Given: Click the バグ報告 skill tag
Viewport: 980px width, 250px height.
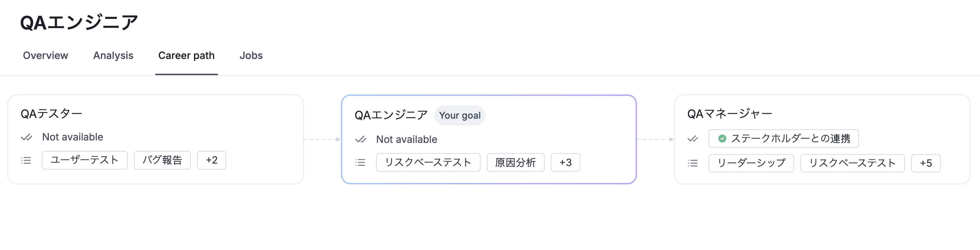Looking at the screenshot, I should [162, 160].
